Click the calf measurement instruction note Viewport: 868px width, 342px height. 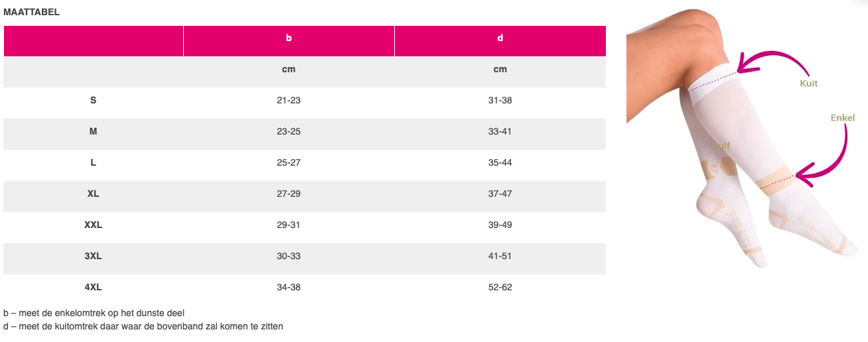pos(143,327)
